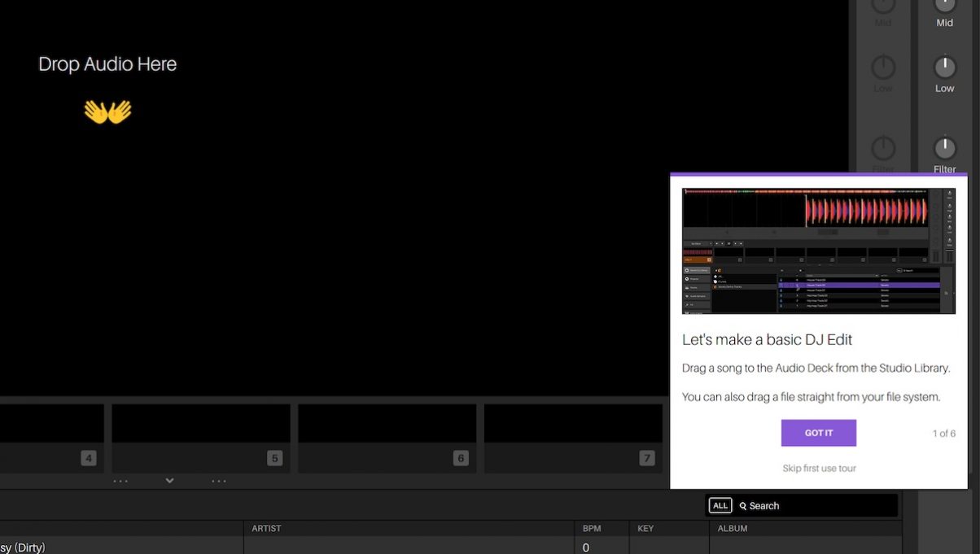This screenshot has height=554, width=980.
Task: Click the tutorial preview thumbnail image
Action: coord(818,251)
